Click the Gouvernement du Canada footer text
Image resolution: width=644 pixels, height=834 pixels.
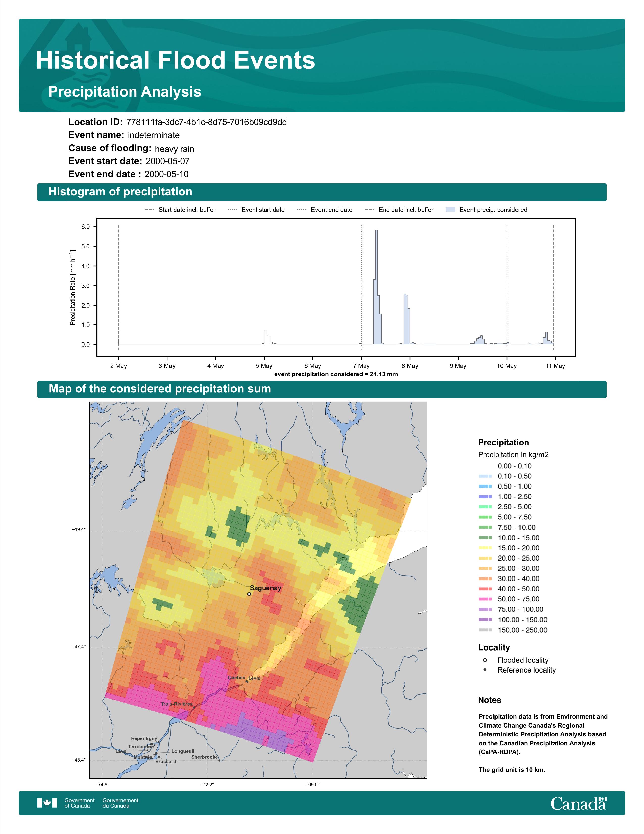point(120,803)
